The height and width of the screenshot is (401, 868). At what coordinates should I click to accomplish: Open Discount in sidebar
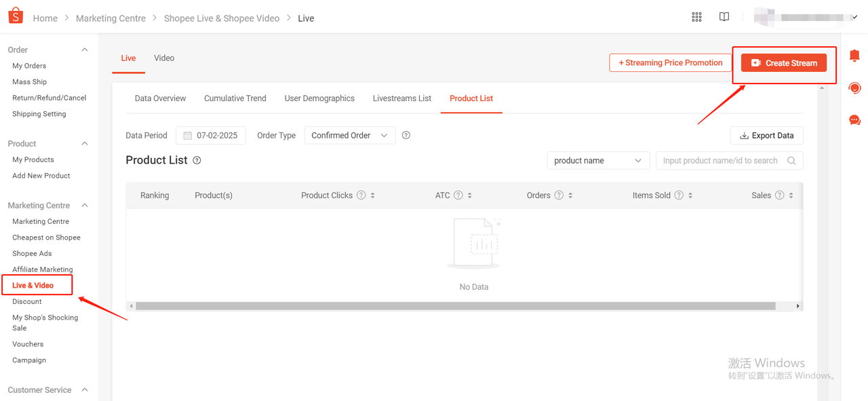click(x=27, y=301)
